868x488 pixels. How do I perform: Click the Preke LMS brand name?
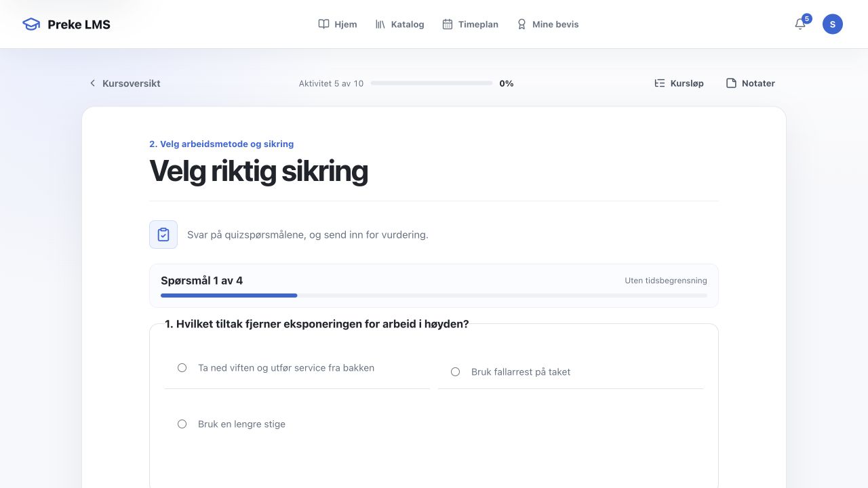(x=79, y=24)
